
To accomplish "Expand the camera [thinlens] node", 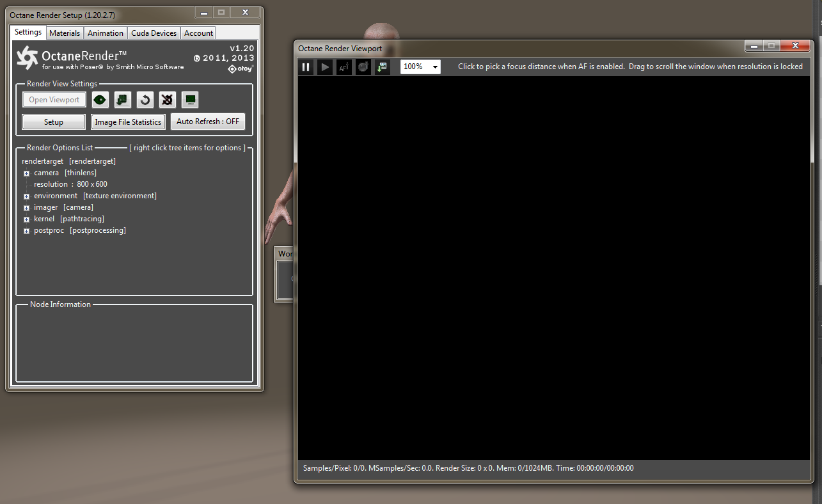I will 27,173.
